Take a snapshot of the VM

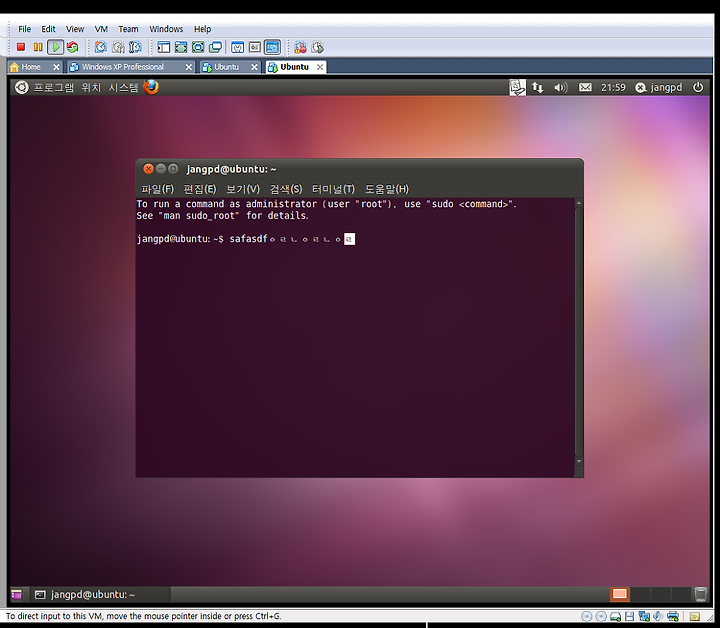coord(101,47)
